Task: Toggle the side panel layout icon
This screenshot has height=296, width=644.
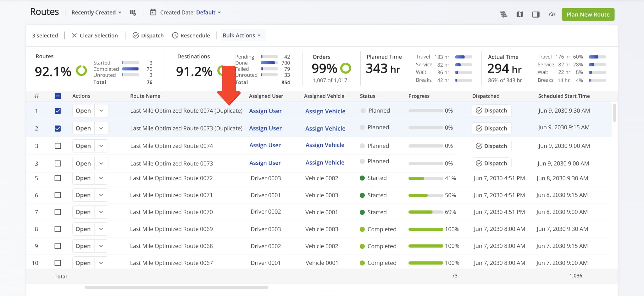Action: click(x=536, y=14)
